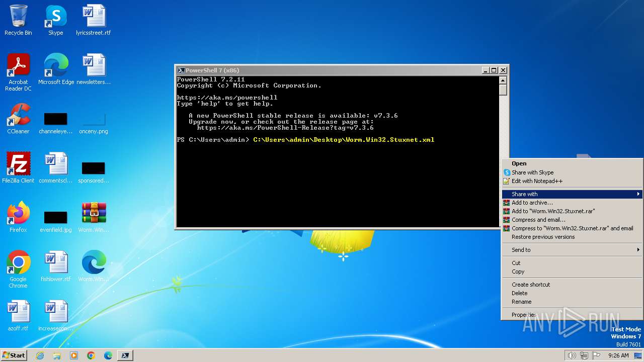Choose Copy in context menu
Image resolution: width=644 pixels, height=362 pixels.
[x=572, y=271]
